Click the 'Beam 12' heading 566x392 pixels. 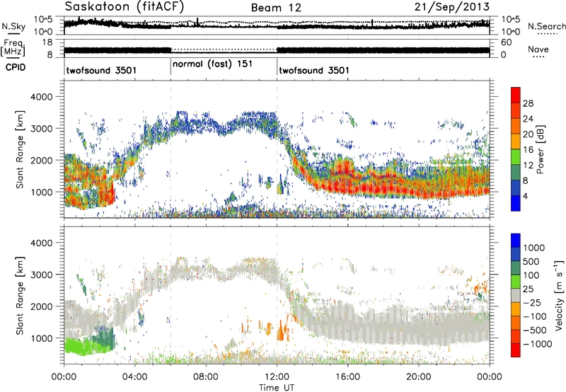pyautogui.click(x=276, y=8)
